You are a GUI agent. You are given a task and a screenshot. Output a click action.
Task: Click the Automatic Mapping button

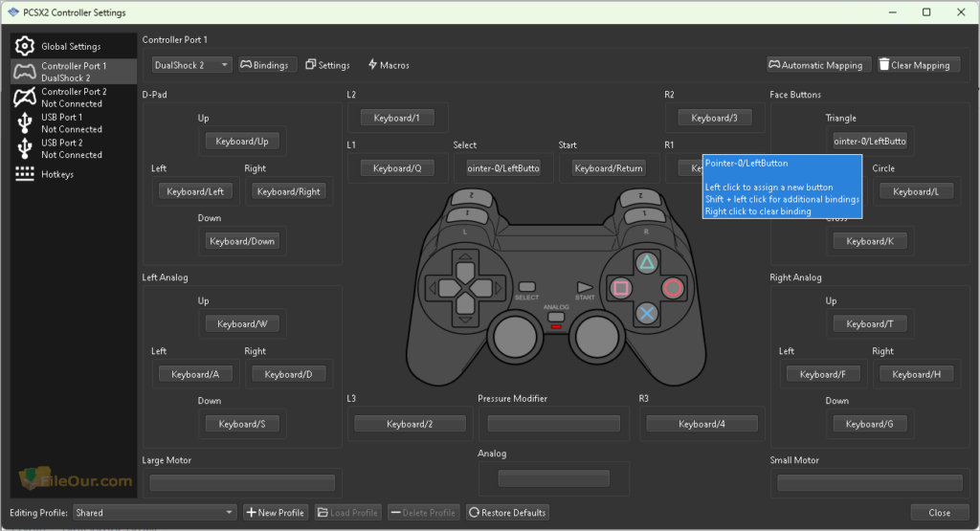click(x=819, y=65)
